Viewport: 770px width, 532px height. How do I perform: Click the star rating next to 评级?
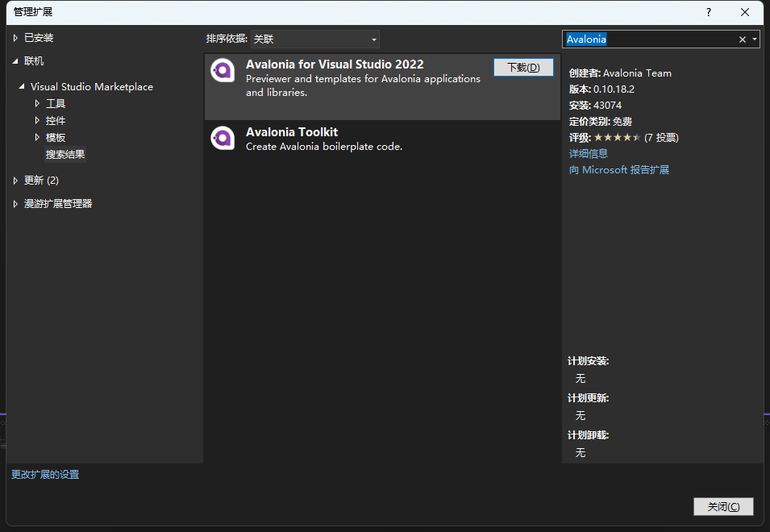(618, 137)
